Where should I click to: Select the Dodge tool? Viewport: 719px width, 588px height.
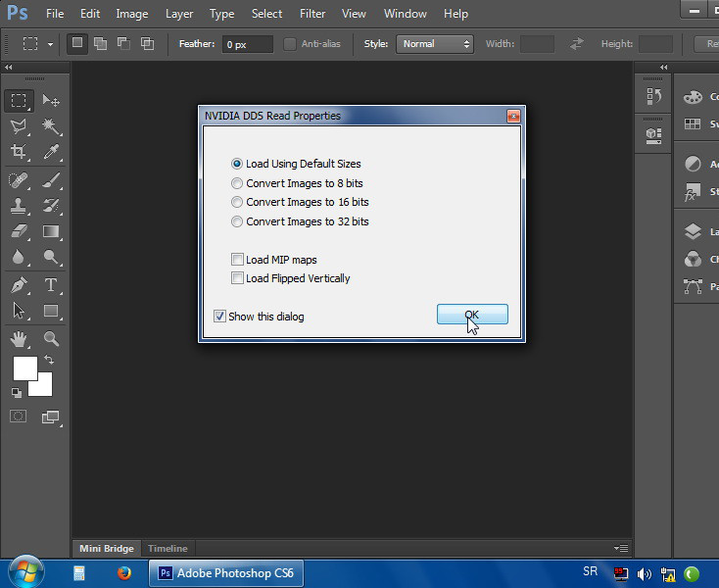pos(51,257)
